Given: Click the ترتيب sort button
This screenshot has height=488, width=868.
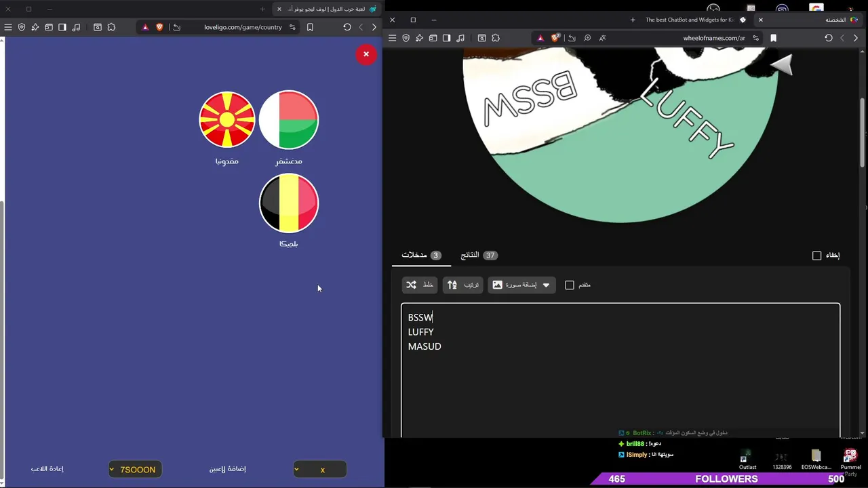Looking at the screenshot, I should (462, 285).
